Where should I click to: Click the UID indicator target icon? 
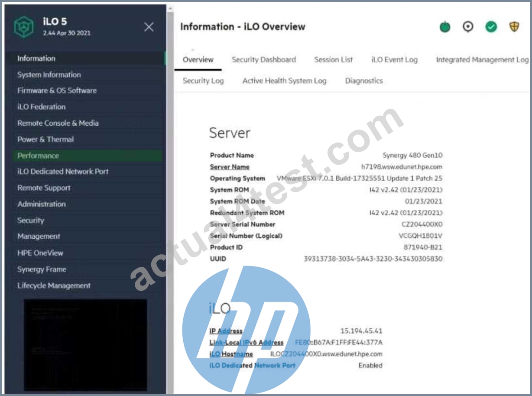click(468, 27)
